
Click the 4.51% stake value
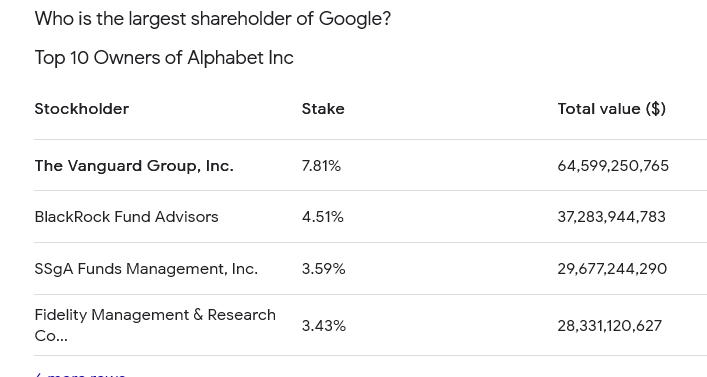coord(323,217)
